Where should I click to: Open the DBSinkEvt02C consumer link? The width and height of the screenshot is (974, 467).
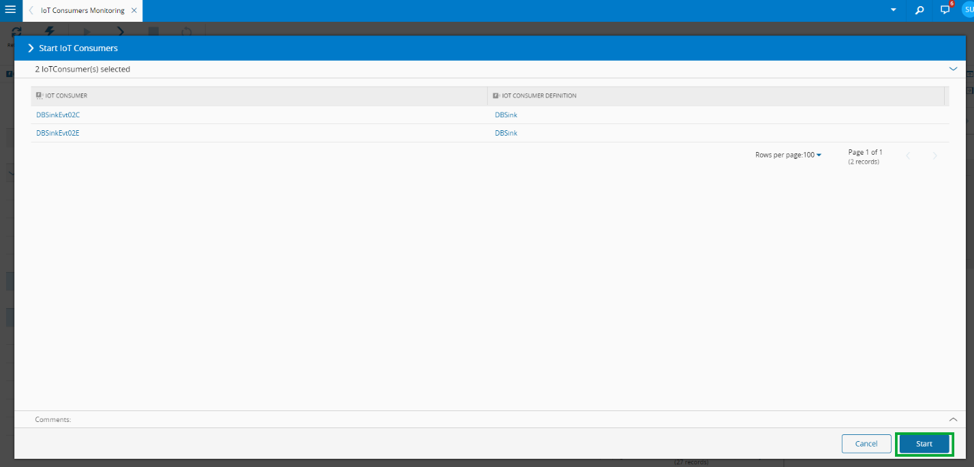58,115
